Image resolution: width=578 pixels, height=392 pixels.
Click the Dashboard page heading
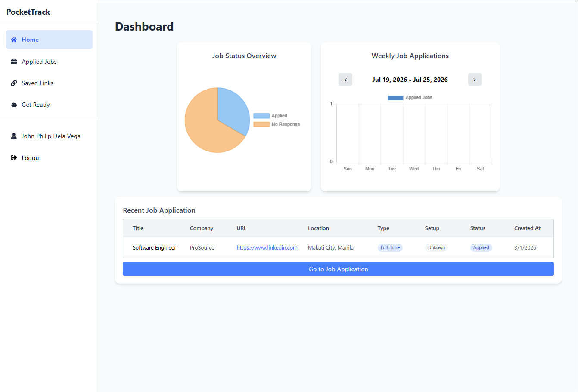(144, 27)
